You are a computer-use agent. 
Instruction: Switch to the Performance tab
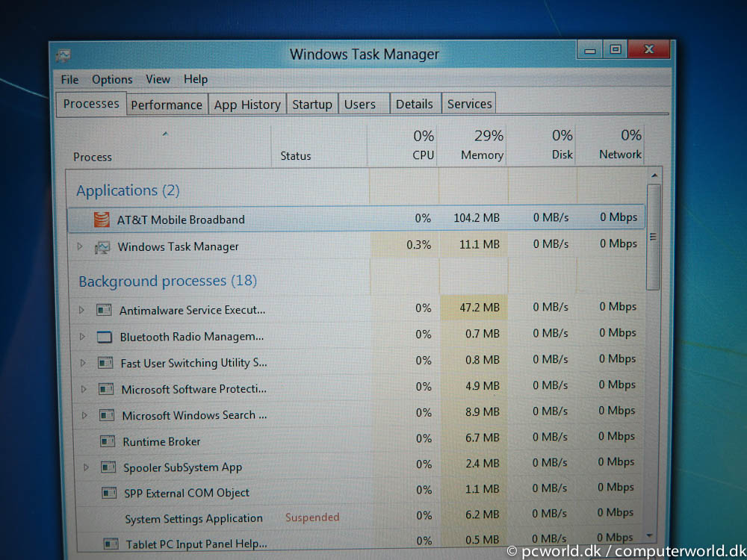[x=167, y=105]
